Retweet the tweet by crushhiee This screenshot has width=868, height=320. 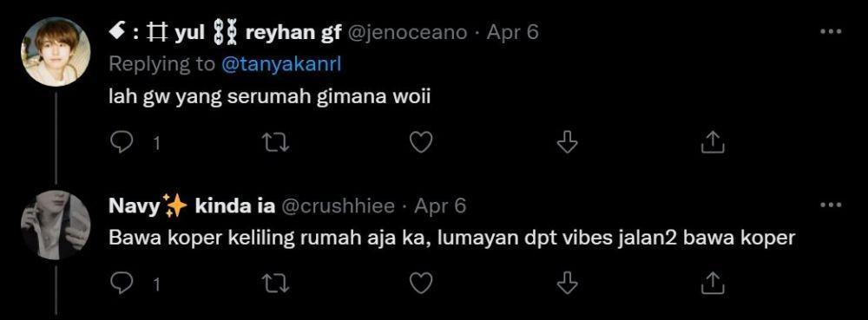pos(275,284)
